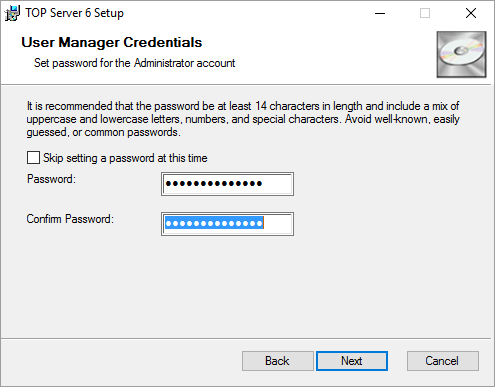This screenshot has width=495, height=387.
Task: Click the 'Confirm Password:' label
Action: pos(70,219)
